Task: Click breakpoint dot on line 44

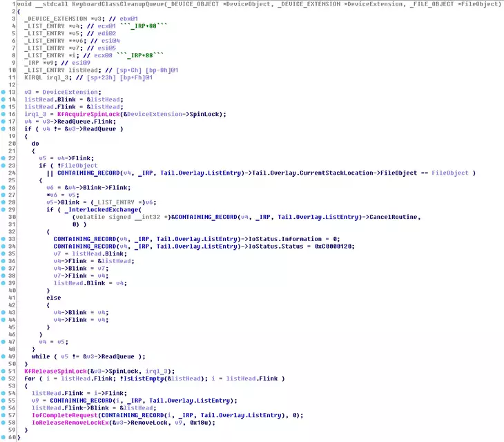Action: pos(3,320)
